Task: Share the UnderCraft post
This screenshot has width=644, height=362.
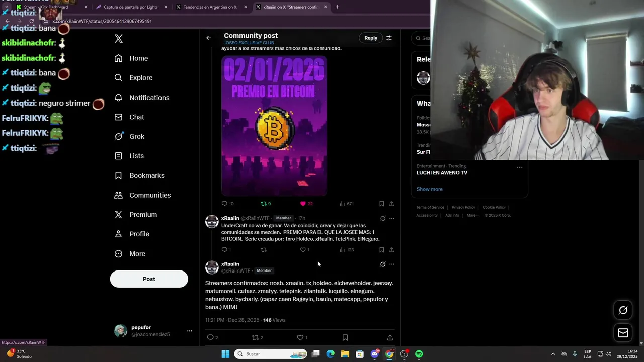Action: (392, 250)
